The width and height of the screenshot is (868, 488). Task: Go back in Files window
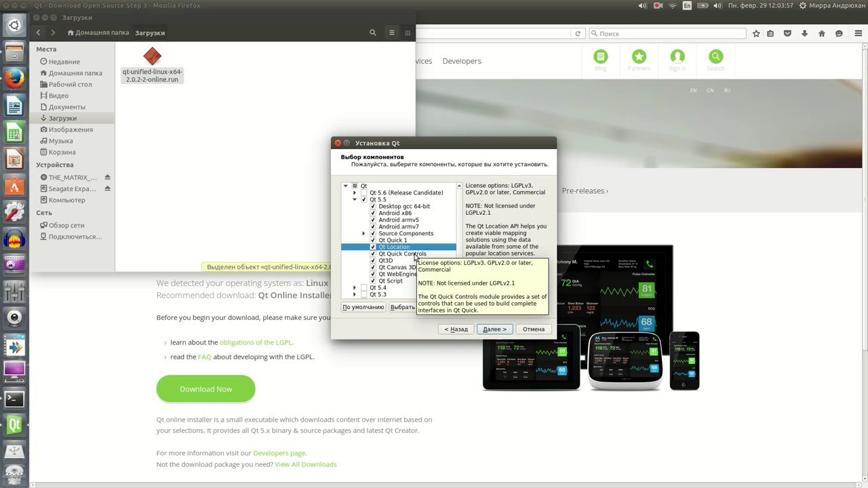coord(38,33)
